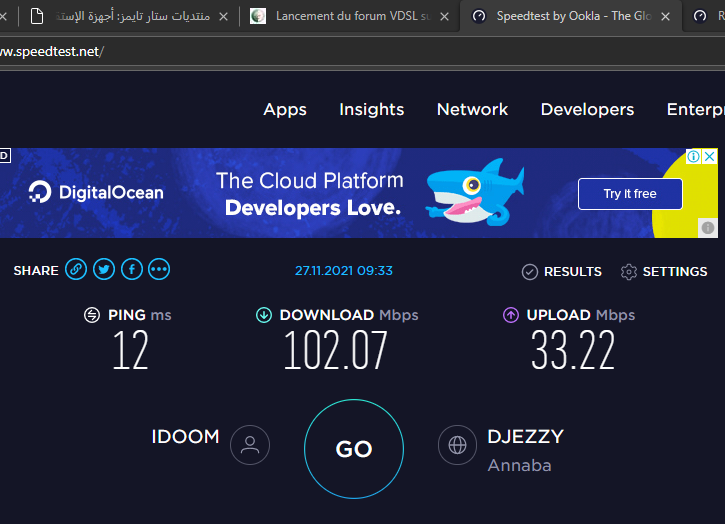Click the upload value 33.22
The width and height of the screenshot is (725, 524).
point(573,350)
